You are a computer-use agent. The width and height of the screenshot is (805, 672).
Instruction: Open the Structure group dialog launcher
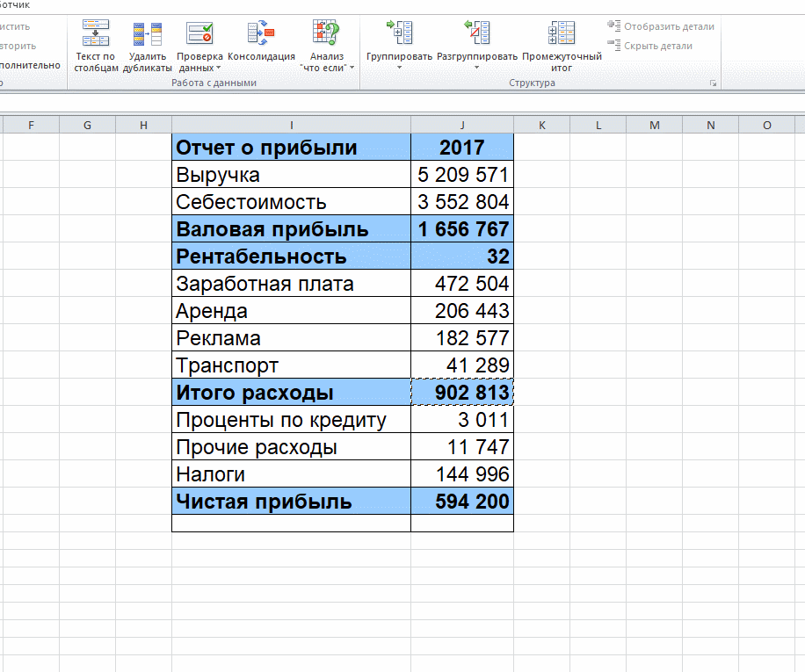point(713,83)
